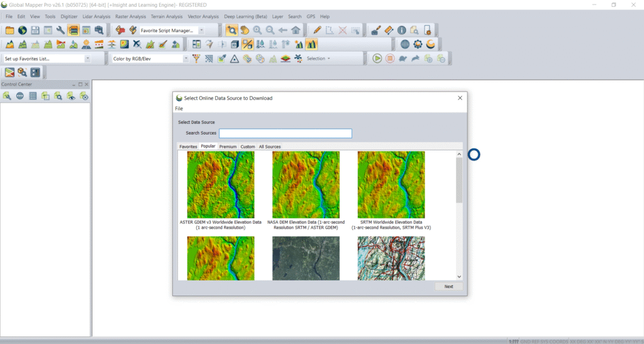
Task: Toggle the highlighted percent slope shader icon
Action: click(248, 44)
